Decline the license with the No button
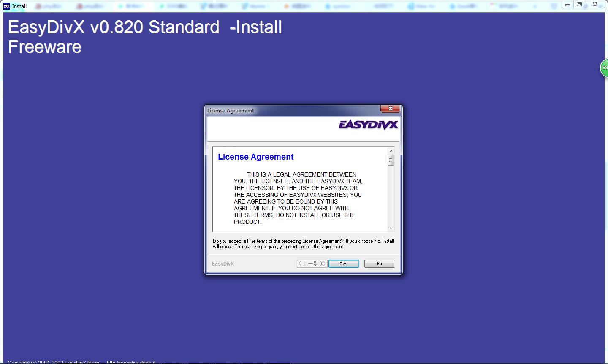This screenshot has width=608, height=364. (380, 263)
